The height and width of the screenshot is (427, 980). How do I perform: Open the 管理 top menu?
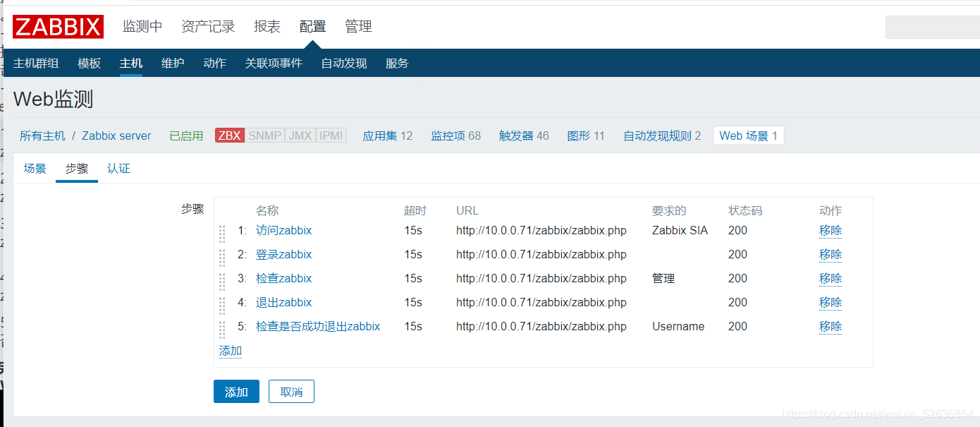(358, 26)
